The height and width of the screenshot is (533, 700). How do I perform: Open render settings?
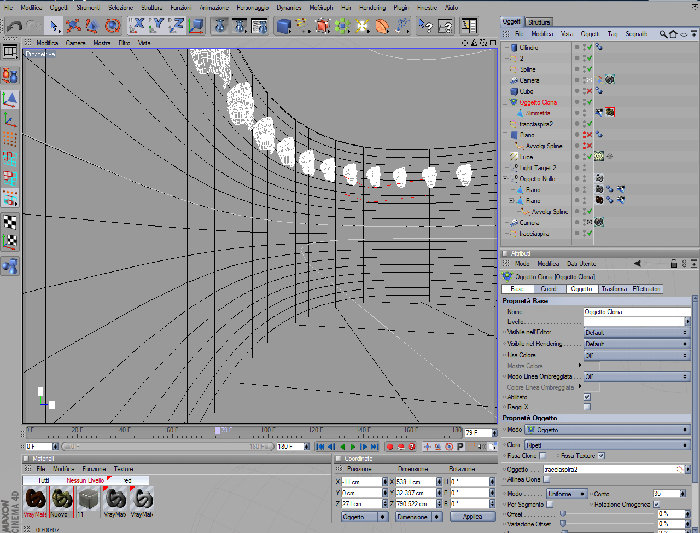point(259,26)
